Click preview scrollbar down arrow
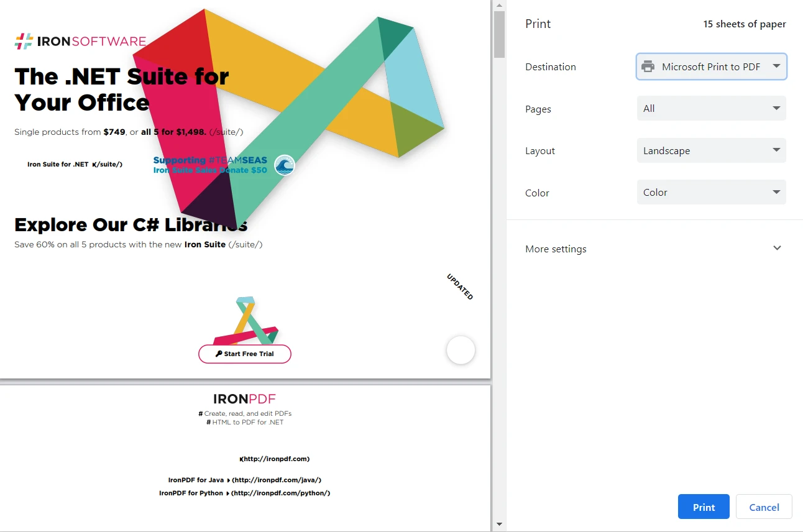The height and width of the screenshot is (532, 803). point(499,525)
